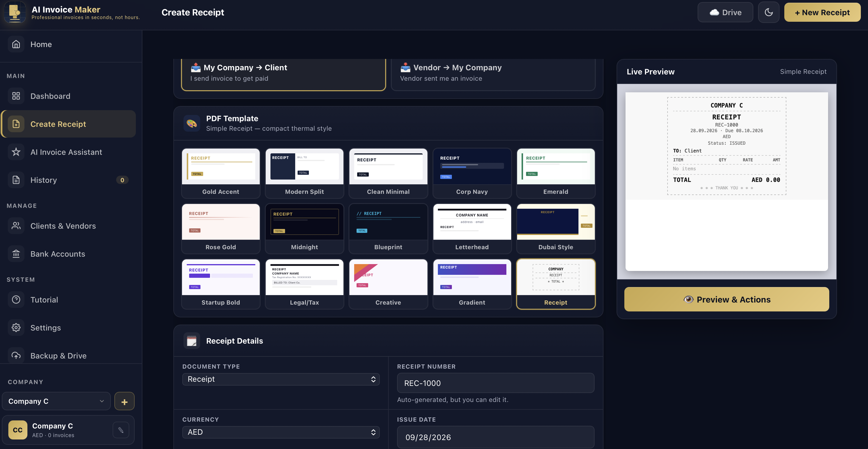
Task: Click the Simple Receipt label in Live Preview
Action: 803,71
